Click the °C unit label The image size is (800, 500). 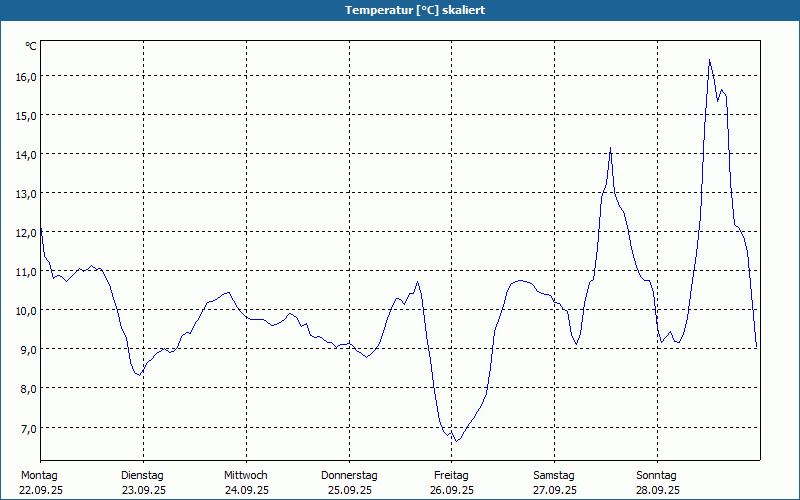point(31,46)
